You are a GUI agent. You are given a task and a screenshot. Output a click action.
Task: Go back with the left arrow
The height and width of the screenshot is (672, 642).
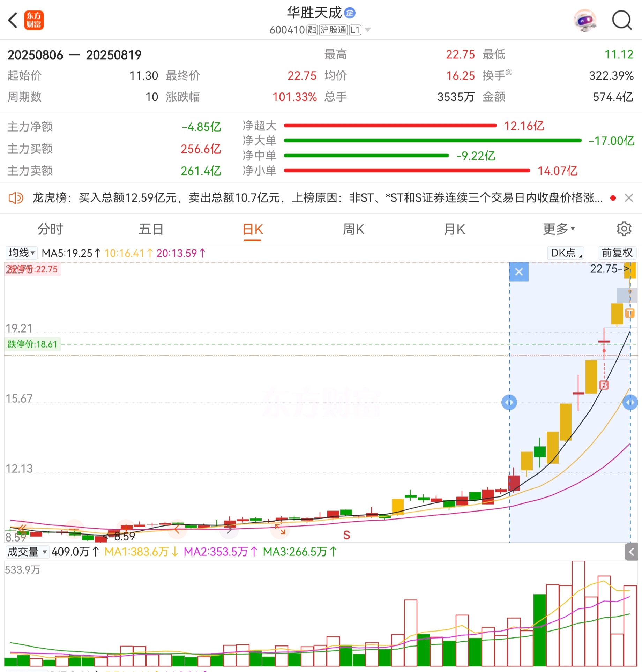point(13,20)
